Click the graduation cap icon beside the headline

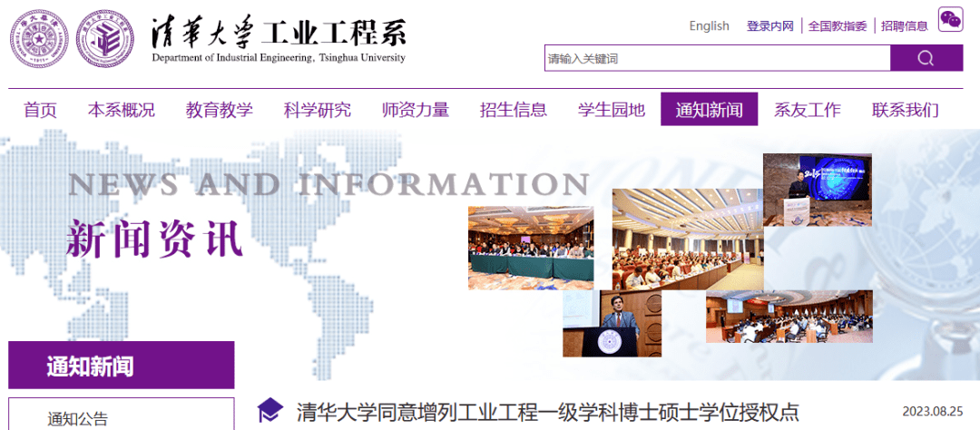[x=270, y=411]
